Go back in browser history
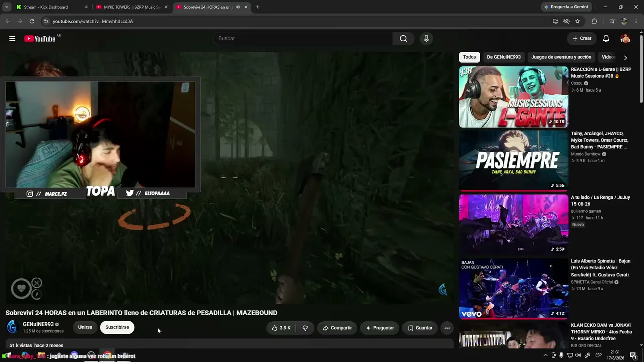 [8, 21]
